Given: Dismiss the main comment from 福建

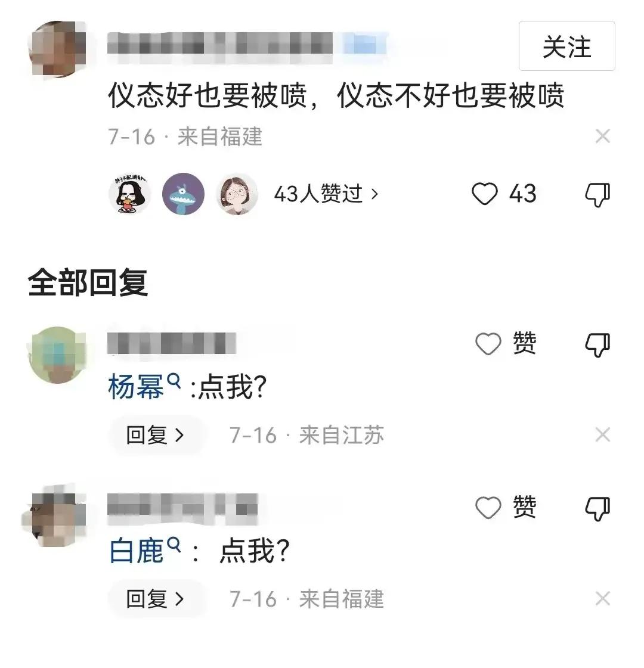Looking at the screenshot, I should 603,136.
